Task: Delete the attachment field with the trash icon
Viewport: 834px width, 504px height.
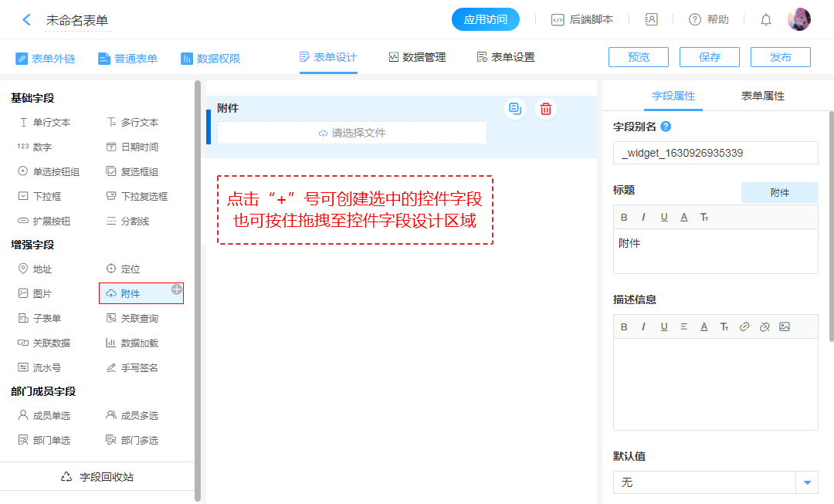Action: (546, 109)
